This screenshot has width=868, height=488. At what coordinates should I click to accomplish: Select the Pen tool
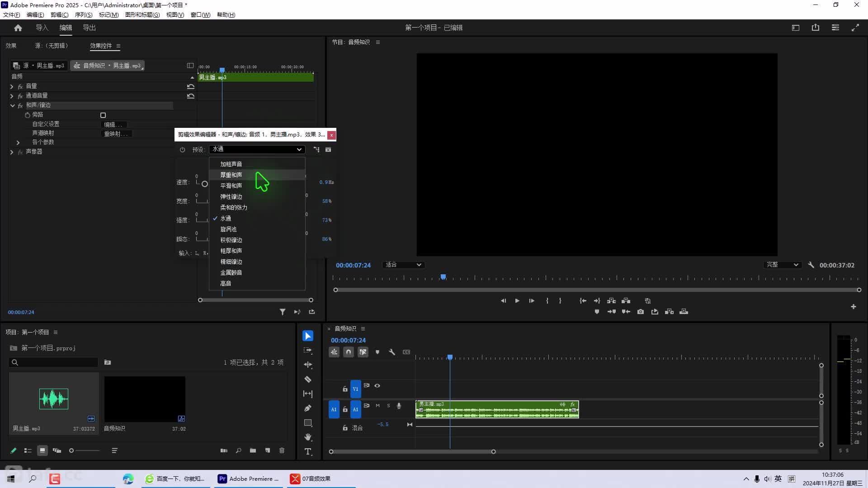(308, 408)
